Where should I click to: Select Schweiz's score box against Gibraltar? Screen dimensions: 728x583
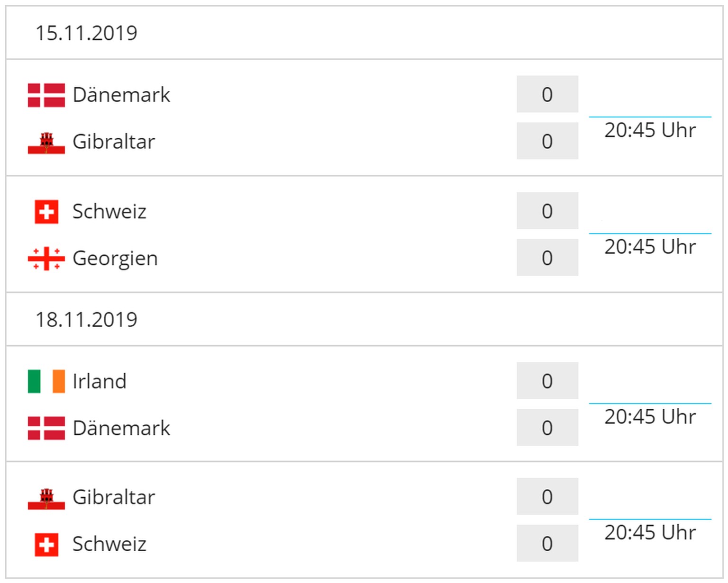547,543
